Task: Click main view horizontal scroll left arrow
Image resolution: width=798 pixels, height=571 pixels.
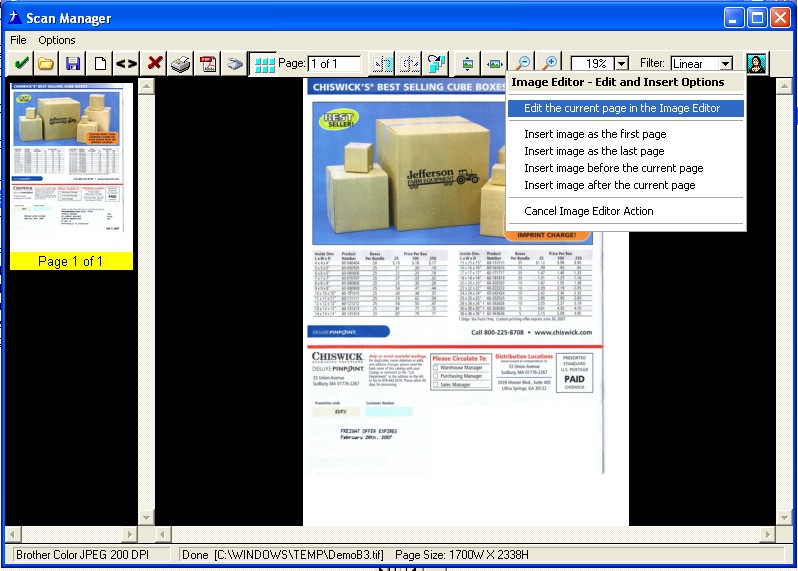Action: pyautogui.click(x=163, y=534)
